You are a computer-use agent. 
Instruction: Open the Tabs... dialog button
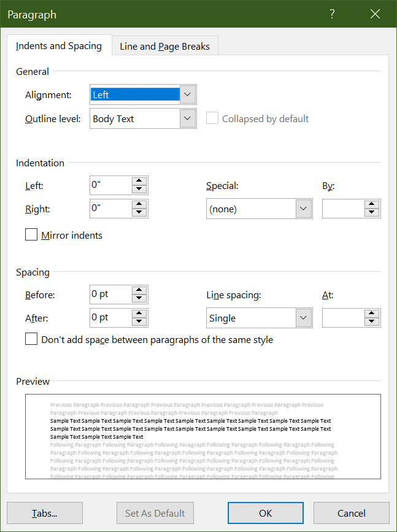45,513
